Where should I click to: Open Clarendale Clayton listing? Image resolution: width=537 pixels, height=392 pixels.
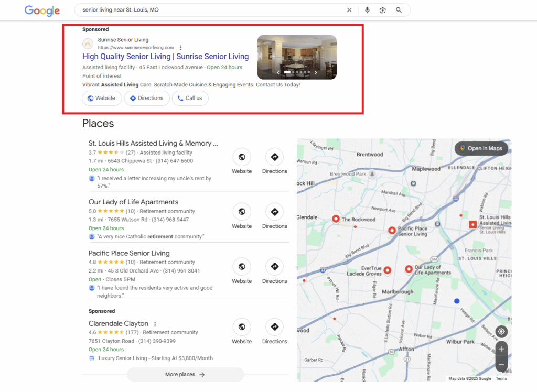pyautogui.click(x=119, y=323)
